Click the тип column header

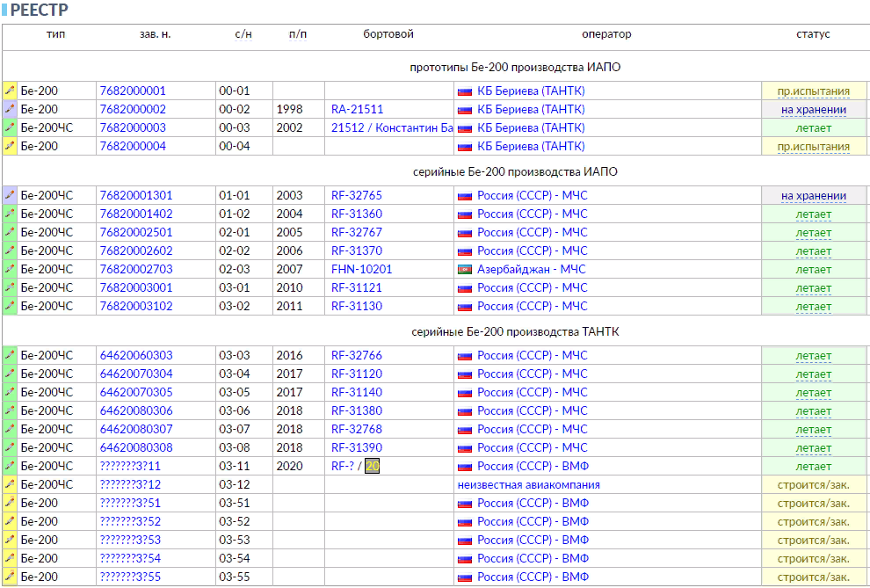[x=55, y=34]
